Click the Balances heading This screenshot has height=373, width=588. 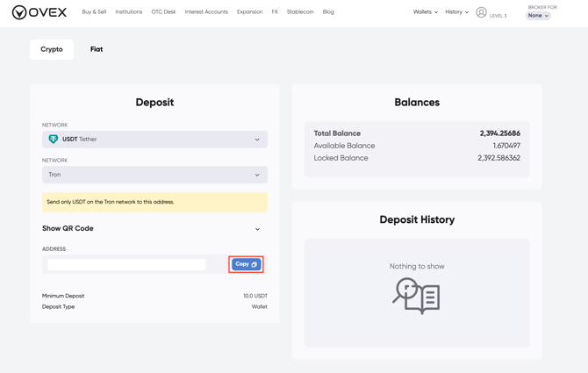417,103
